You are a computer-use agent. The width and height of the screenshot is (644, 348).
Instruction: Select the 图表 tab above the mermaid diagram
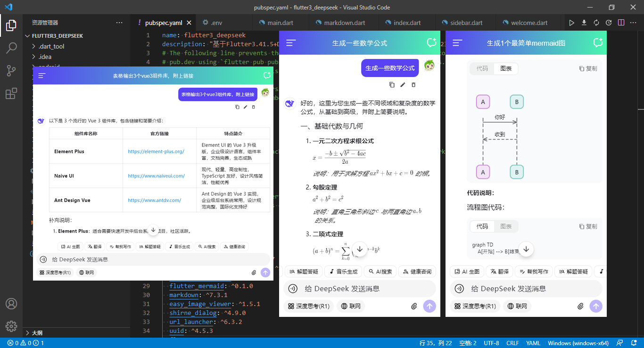click(x=506, y=68)
